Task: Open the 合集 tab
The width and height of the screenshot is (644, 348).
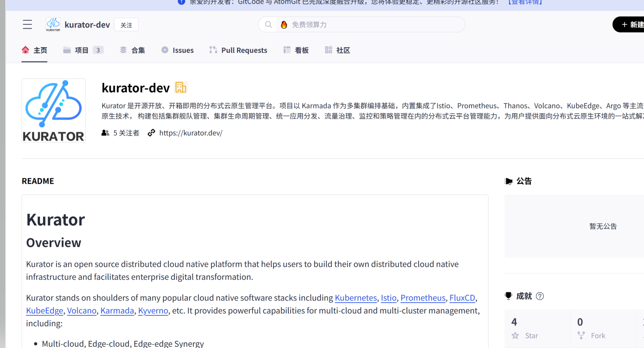Action: click(x=132, y=50)
